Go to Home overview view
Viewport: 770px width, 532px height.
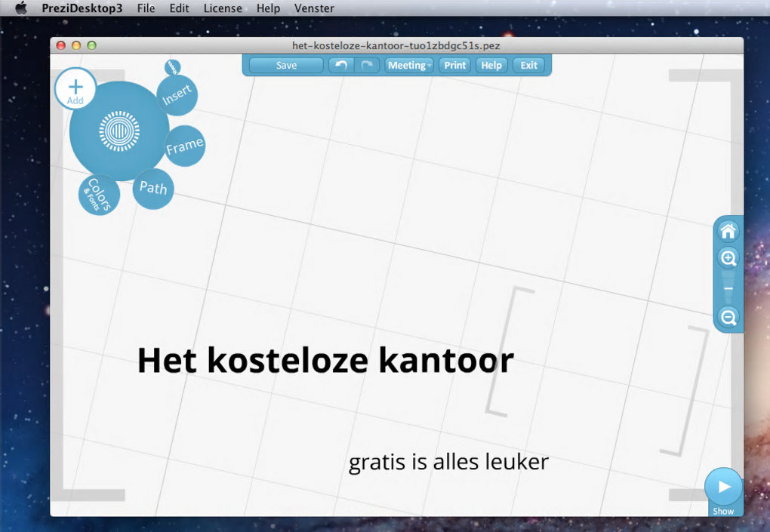coord(728,231)
